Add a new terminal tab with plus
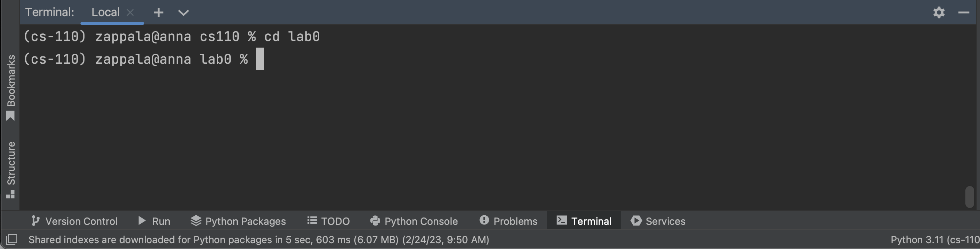The height and width of the screenshot is (249, 980). pos(159,12)
